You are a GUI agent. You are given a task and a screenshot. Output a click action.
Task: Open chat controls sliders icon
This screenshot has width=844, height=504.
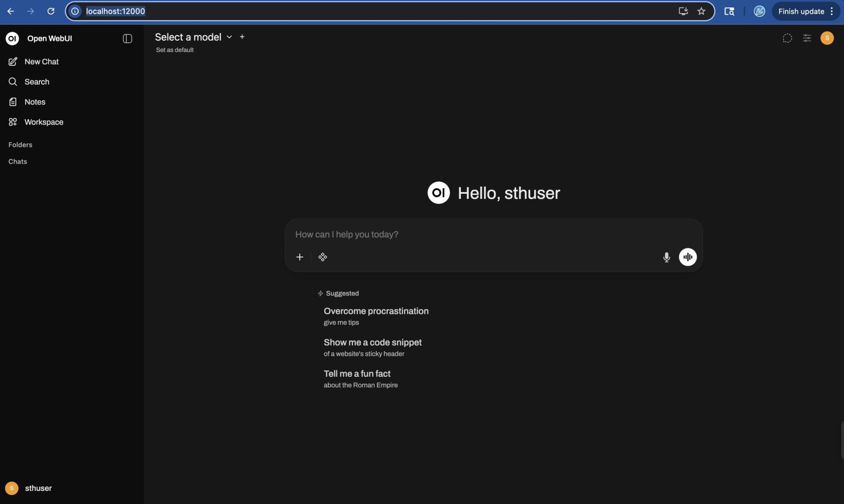[x=807, y=38]
